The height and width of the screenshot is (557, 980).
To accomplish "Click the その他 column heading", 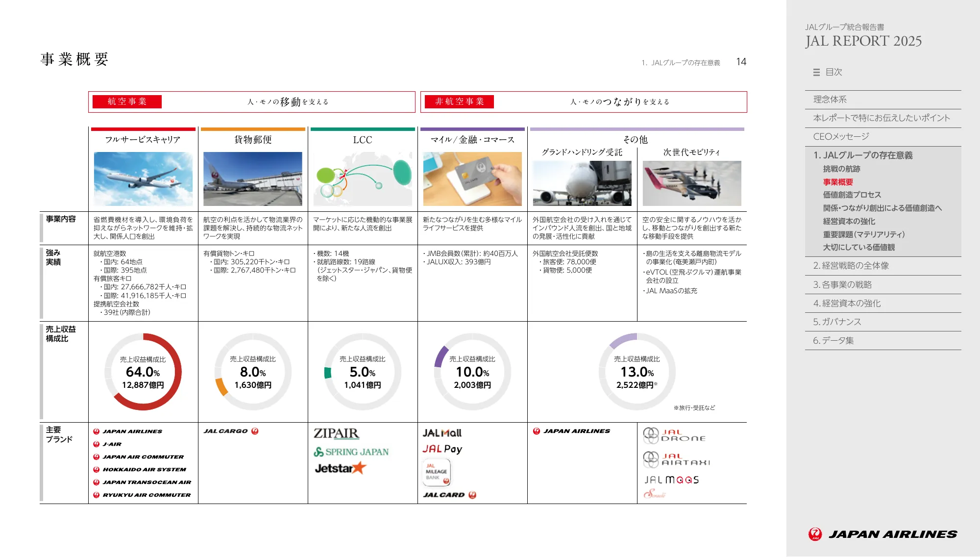I will [636, 140].
